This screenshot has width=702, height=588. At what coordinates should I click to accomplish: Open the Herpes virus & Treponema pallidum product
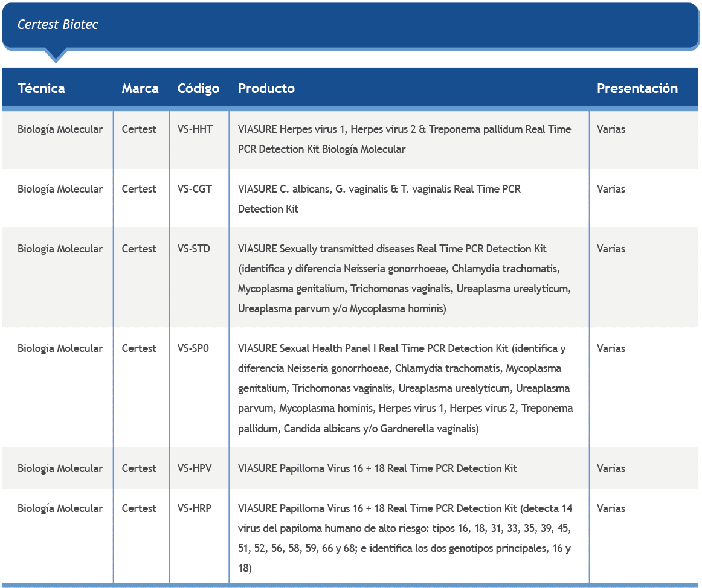404,139
